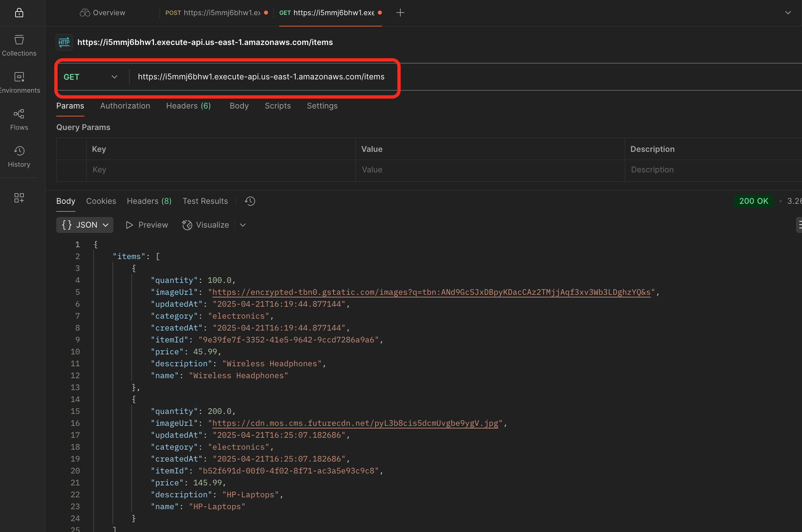Click the Visualize button
This screenshot has width=802, height=532.
coord(205,225)
